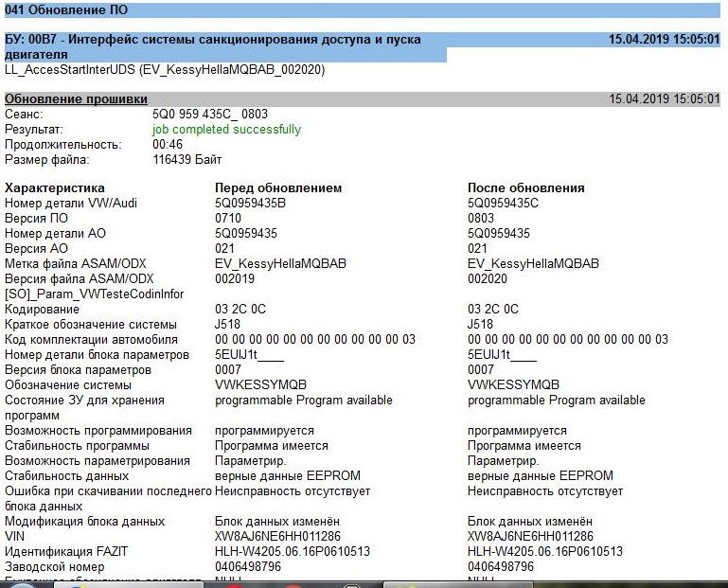Select part number 5Q0959435B before update
The height and width of the screenshot is (588, 728).
pyautogui.click(x=250, y=203)
